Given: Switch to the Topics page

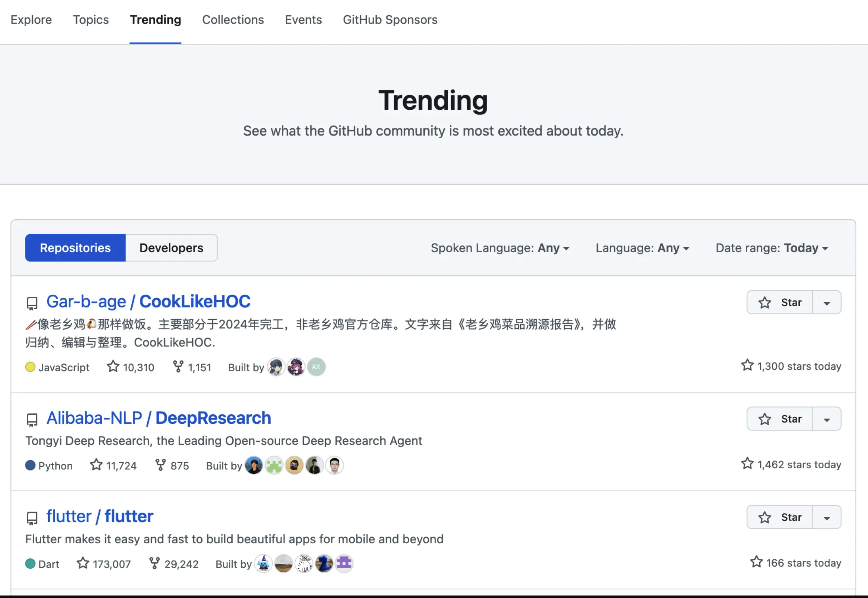Looking at the screenshot, I should click(90, 20).
